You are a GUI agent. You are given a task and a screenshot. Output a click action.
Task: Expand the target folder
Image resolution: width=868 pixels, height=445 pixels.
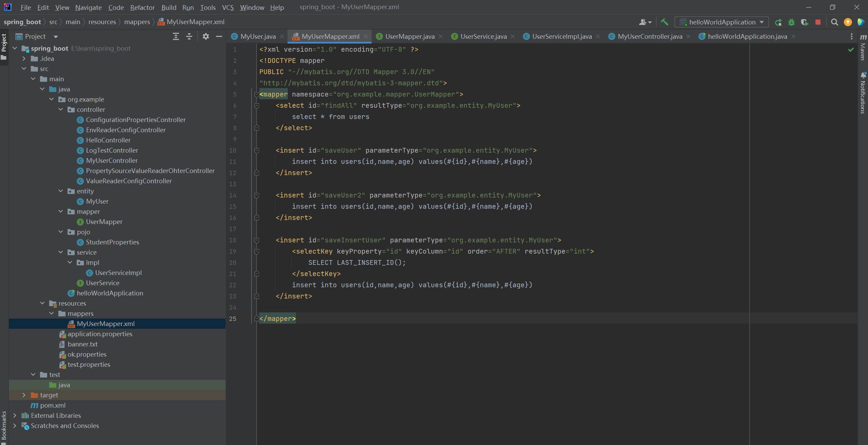[x=24, y=395]
